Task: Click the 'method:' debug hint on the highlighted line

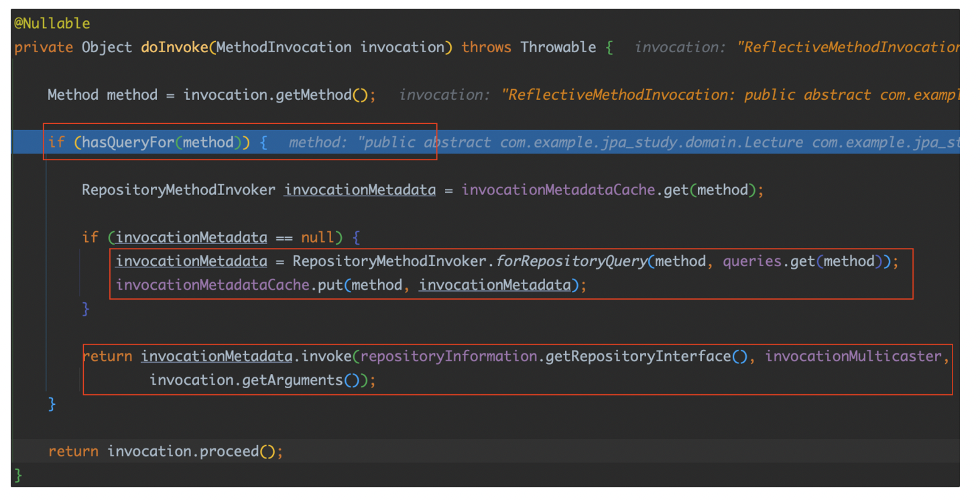Action: point(318,143)
